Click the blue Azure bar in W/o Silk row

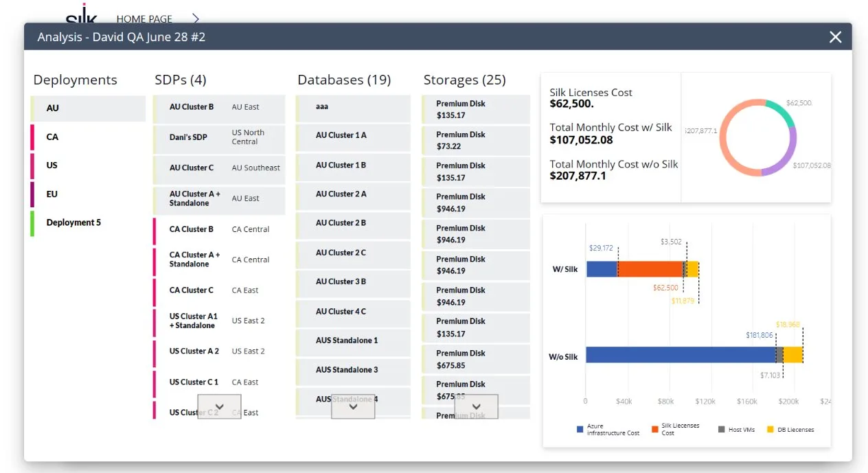tap(681, 354)
